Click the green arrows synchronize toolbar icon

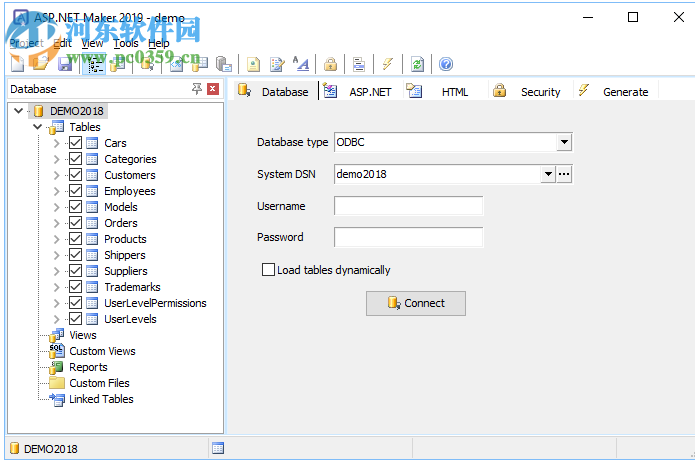[x=417, y=65]
